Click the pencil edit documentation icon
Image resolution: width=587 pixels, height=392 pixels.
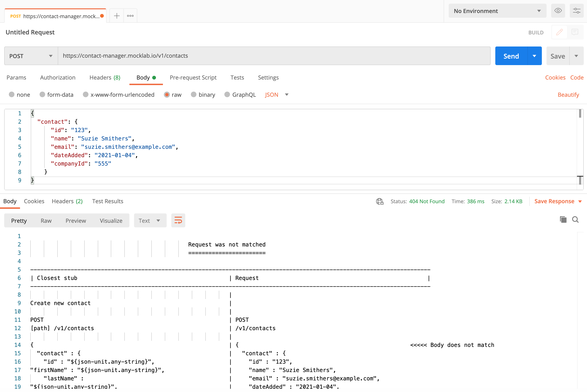point(560,32)
